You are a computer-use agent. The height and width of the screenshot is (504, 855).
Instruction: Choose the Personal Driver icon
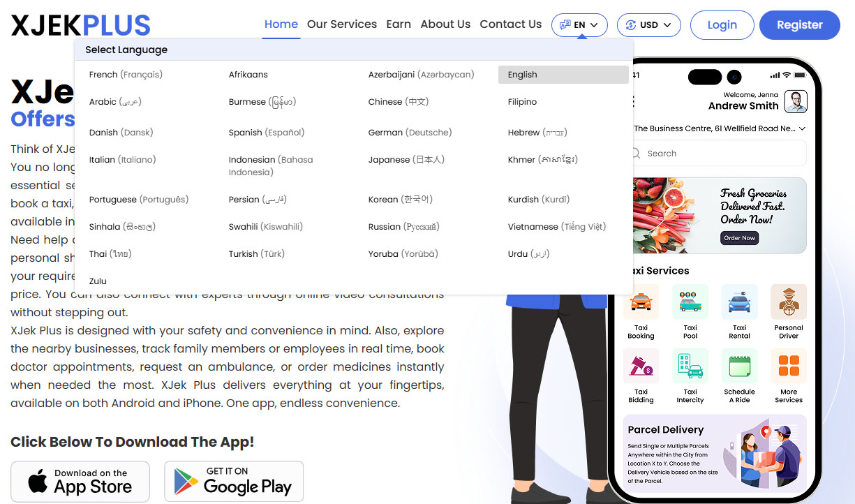[788, 303]
